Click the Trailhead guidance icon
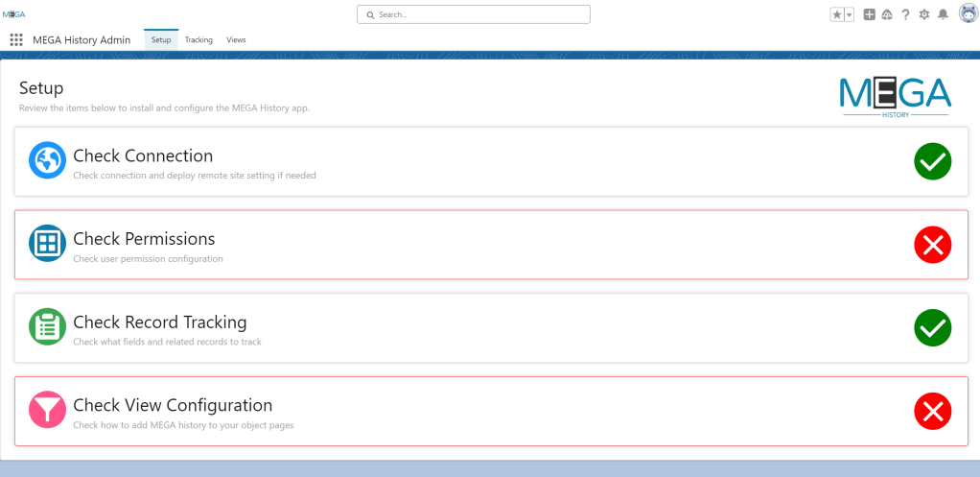The height and width of the screenshot is (477, 980). click(x=887, y=14)
